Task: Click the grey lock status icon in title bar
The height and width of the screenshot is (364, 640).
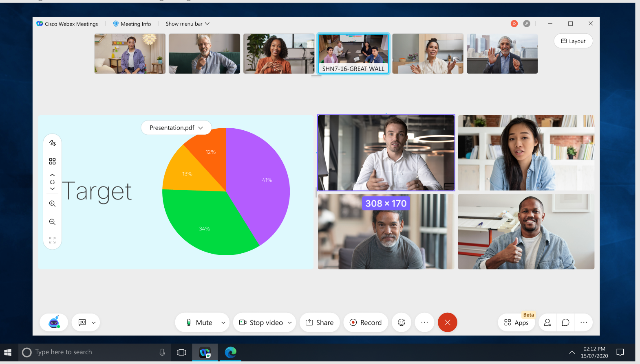Action: pos(527,24)
